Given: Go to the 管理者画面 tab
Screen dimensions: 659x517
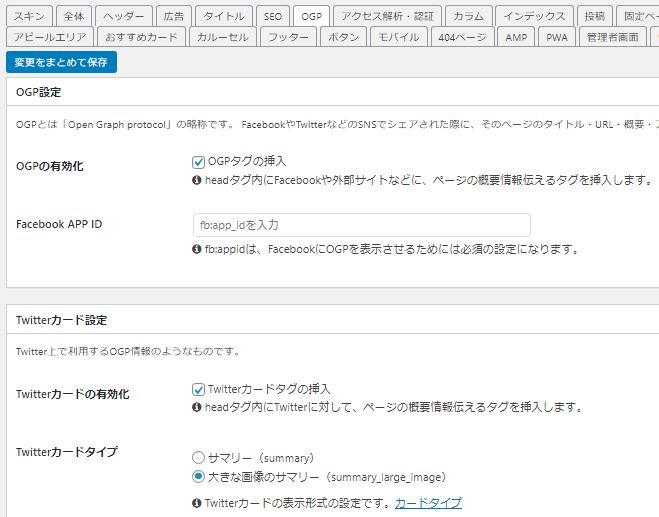Looking at the screenshot, I should pos(612,37).
